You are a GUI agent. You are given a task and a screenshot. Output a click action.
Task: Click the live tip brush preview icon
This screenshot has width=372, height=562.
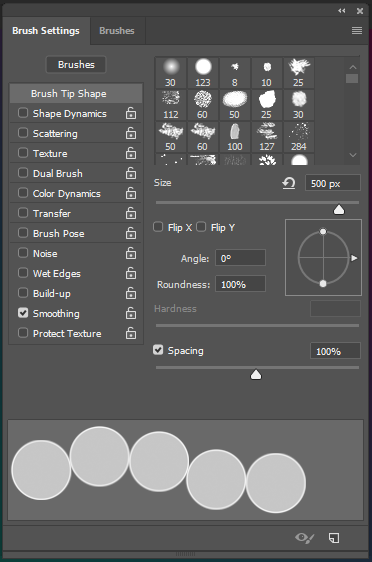304,538
